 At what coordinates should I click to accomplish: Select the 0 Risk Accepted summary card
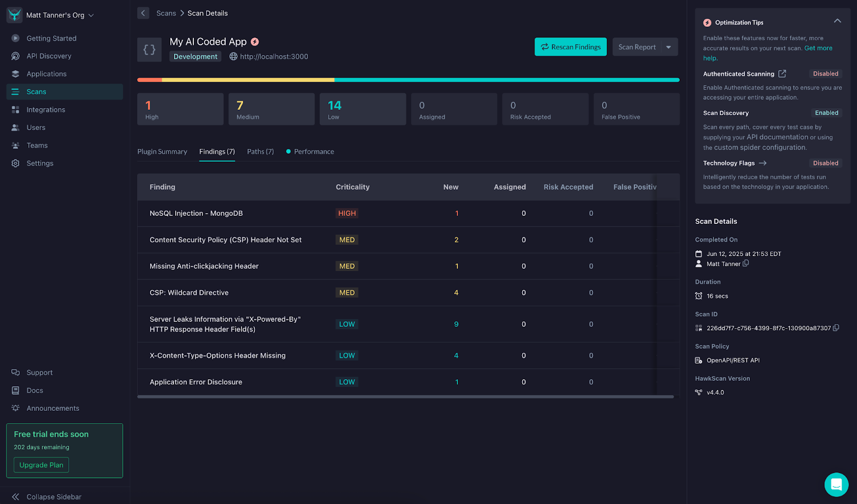click(x=545, y=109)
